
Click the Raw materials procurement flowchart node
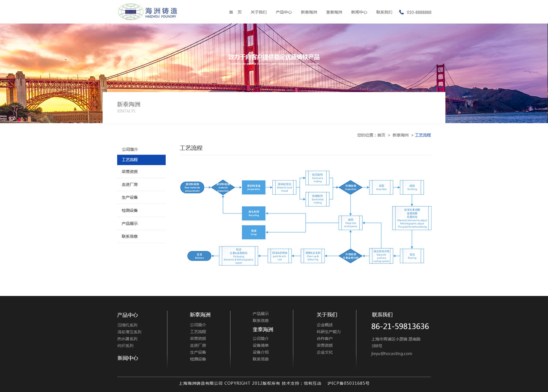point(192,187)
